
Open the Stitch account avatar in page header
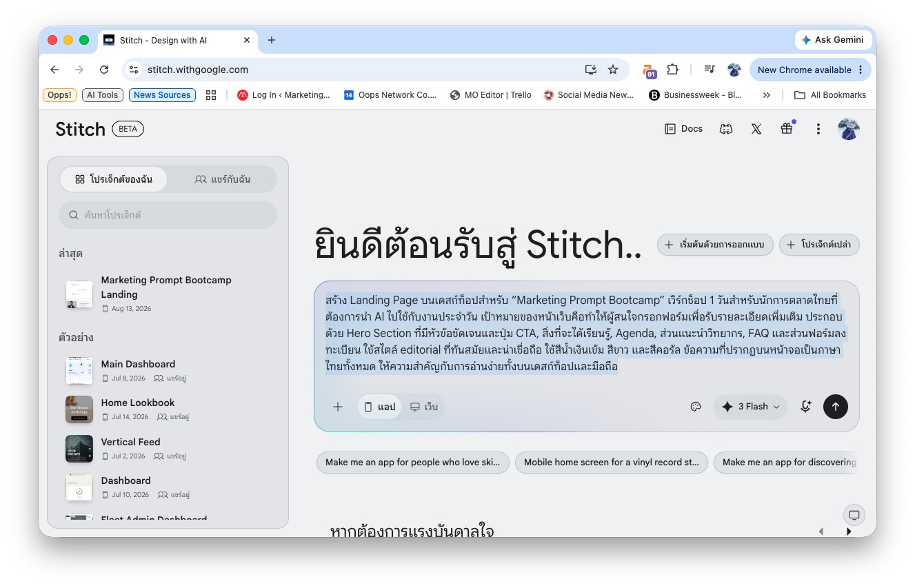tap(849, 129)
